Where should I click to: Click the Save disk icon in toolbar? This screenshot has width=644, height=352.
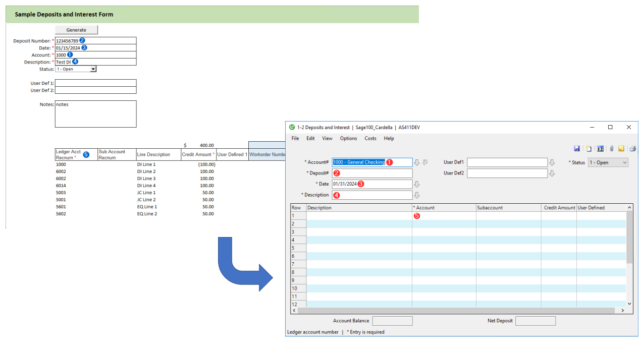pyautogui.click(x=577, y=149)
